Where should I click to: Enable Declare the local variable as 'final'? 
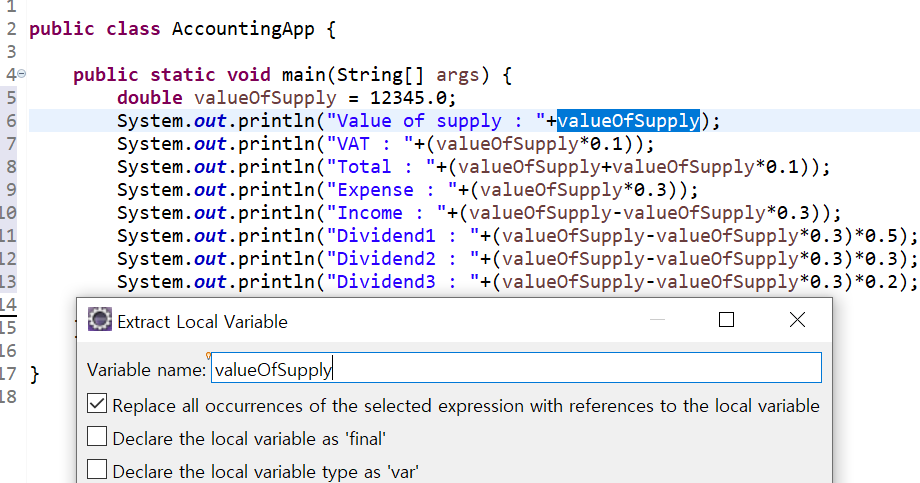pyautogui.click(x=97, y=437)
